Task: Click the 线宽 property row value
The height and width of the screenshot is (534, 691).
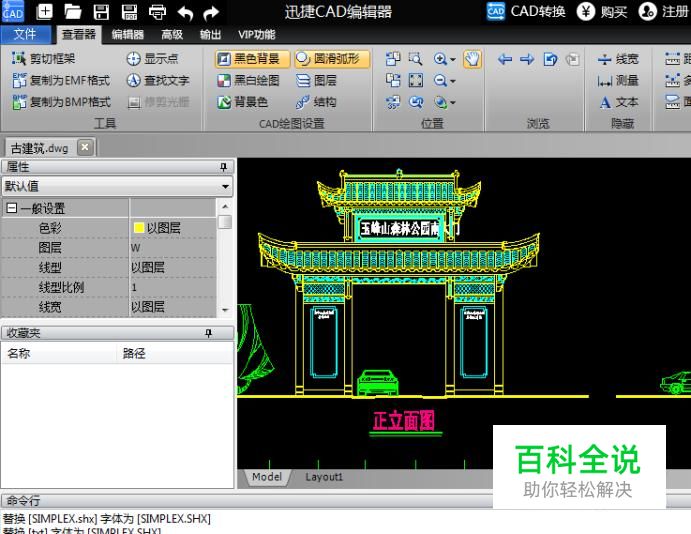Action: [x=173, y=307]
